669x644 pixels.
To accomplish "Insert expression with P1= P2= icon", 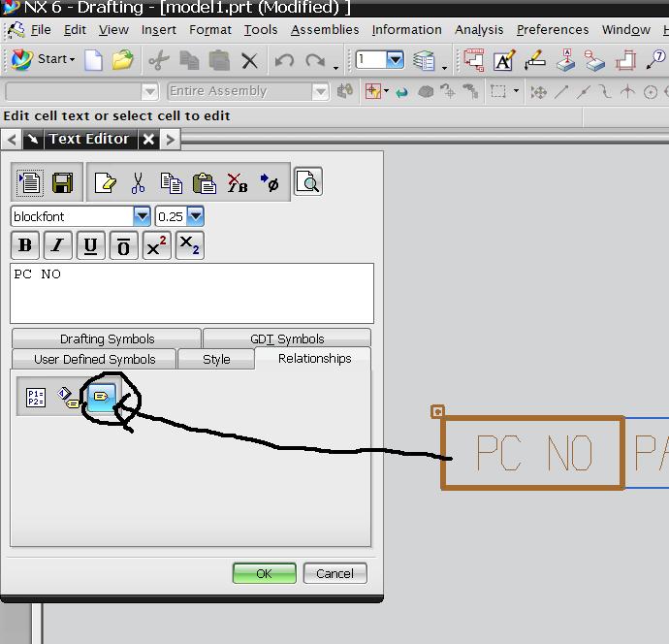I will pos(36,398).
